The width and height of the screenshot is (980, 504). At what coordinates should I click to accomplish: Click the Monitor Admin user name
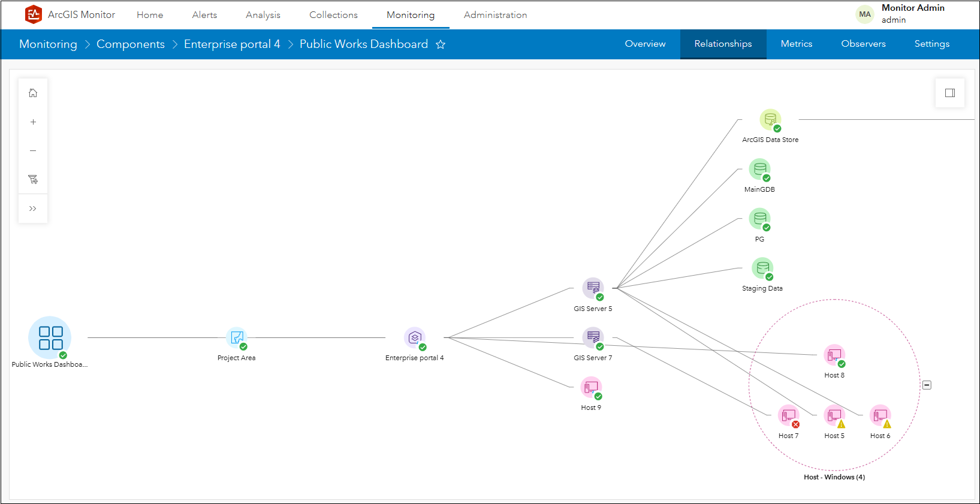[x=913, y=8]
